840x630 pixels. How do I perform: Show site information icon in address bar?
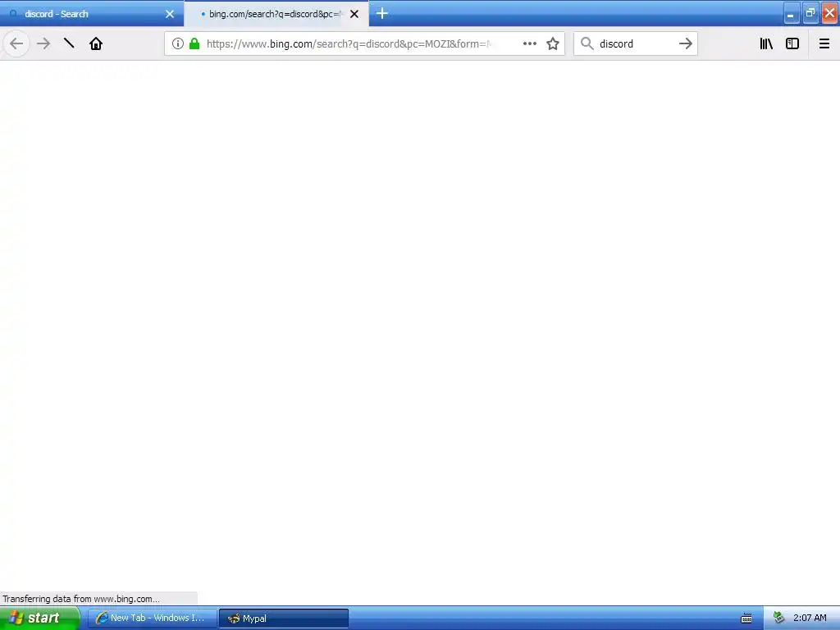[178, 43]
